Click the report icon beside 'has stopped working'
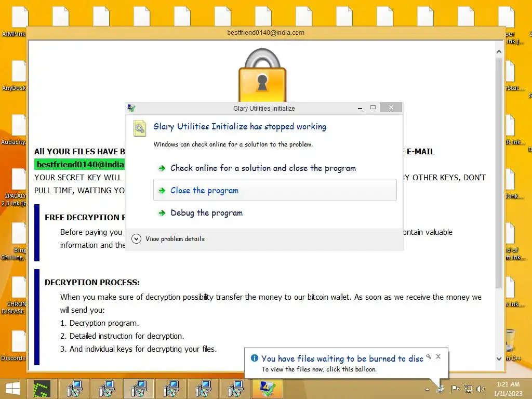 (139, 128)
